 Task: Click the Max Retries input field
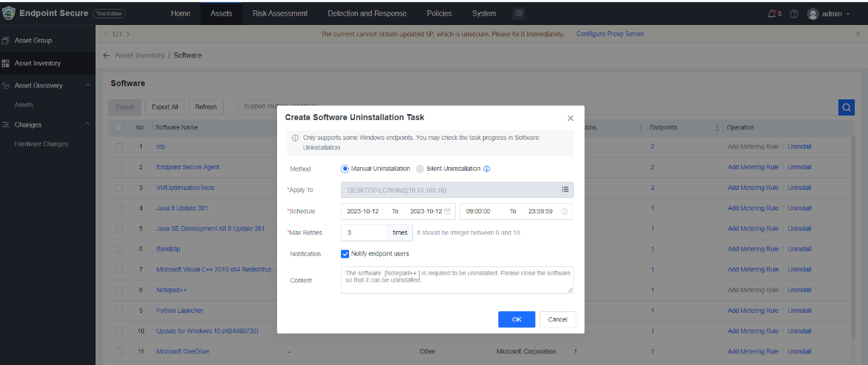click(365, 233)
